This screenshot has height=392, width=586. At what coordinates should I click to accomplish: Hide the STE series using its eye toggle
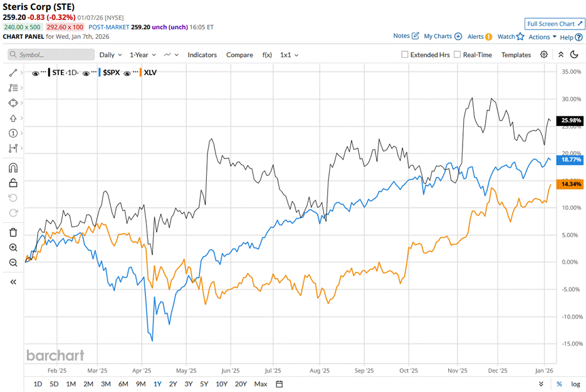(36, 72)
